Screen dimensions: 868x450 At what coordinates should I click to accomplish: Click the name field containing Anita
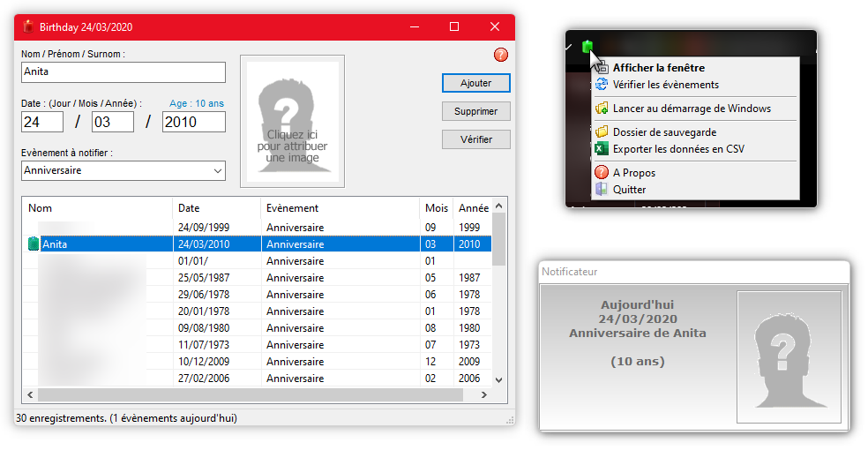[x=123, y=71]
